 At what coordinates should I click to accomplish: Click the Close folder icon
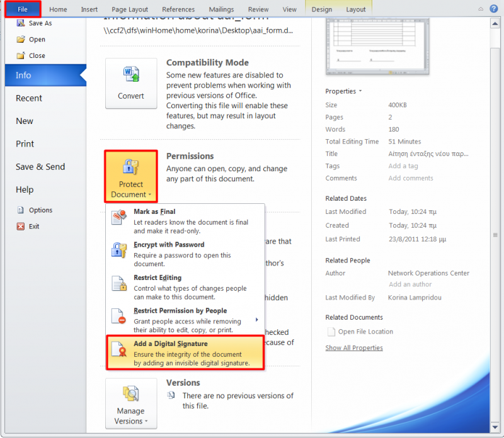[21, 55]
